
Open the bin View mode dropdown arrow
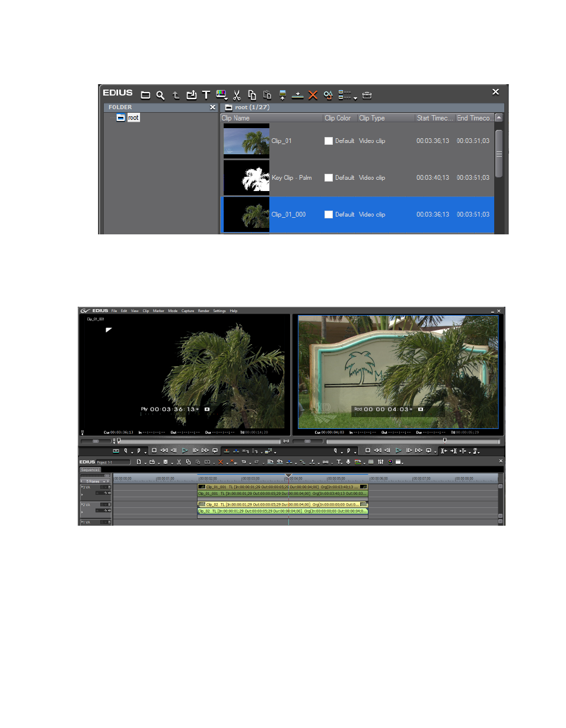(355, 98)
